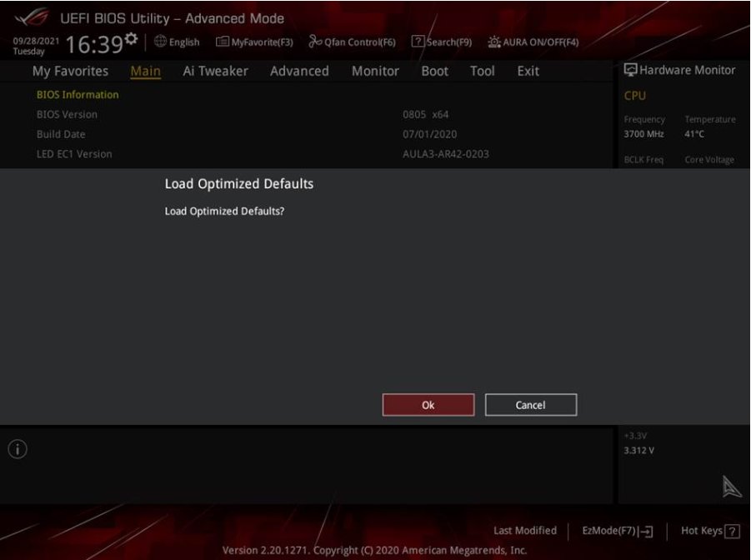Click the ROG logo in header
751x560 pixels.
tap(32, 18)
